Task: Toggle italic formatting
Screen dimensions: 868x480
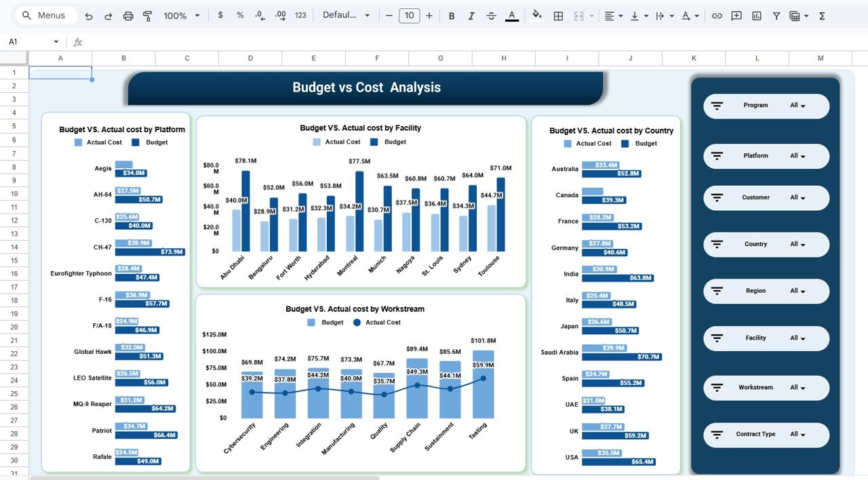Action: (471, 15)
